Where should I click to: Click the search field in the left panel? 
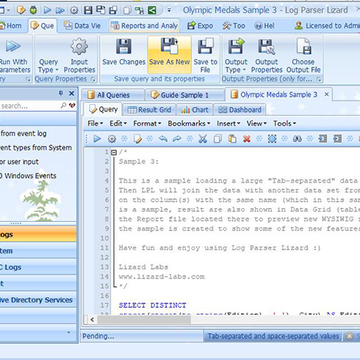29,106
